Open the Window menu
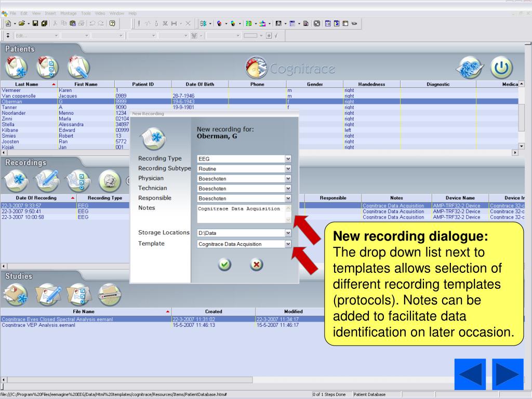 point(117,13)
